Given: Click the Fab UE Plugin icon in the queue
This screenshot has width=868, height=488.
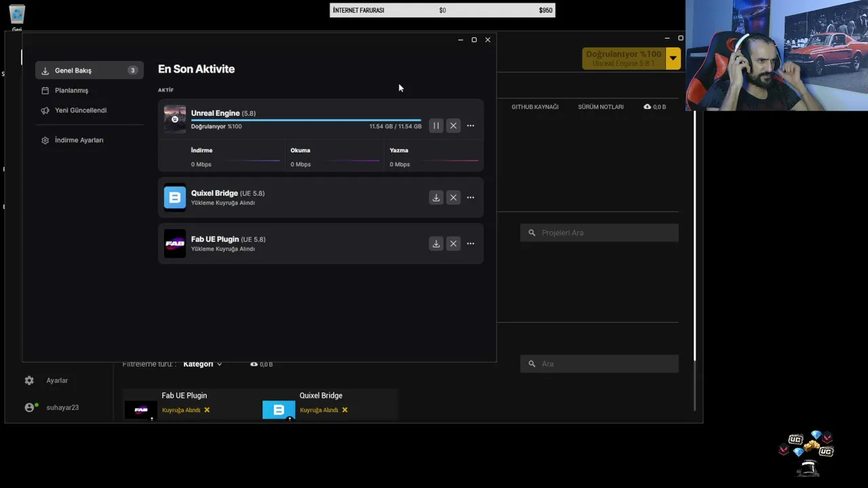Looking at the screenshot, I should pos(175,243).
